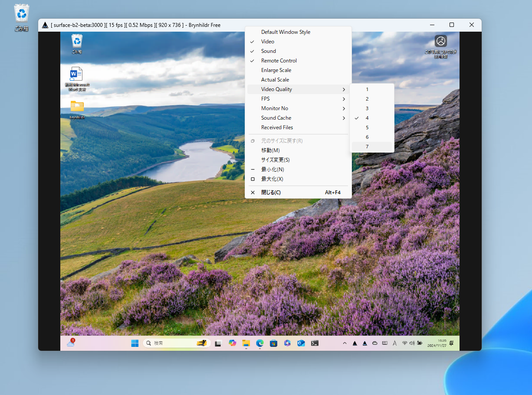The height and width of the screenshot is (395, 532).
Task: Launch Copilot from remote taskbar
Action: pos(232,343)
